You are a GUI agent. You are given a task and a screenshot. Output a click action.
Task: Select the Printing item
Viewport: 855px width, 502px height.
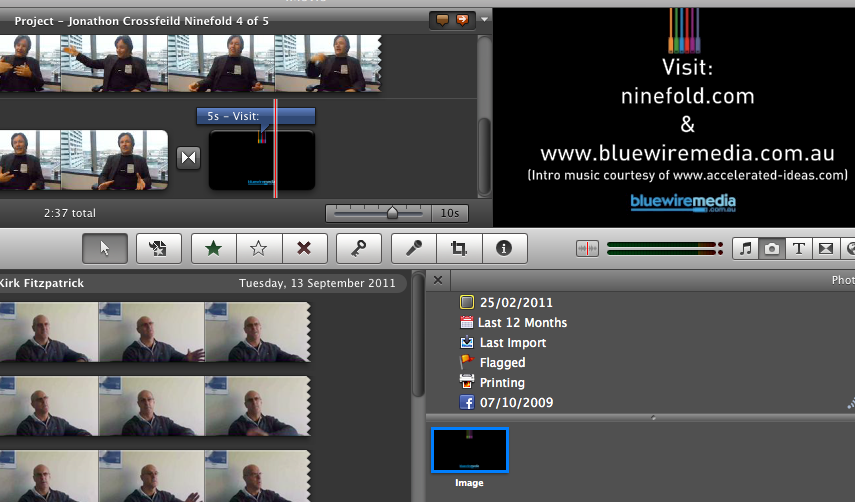(492, 383)
